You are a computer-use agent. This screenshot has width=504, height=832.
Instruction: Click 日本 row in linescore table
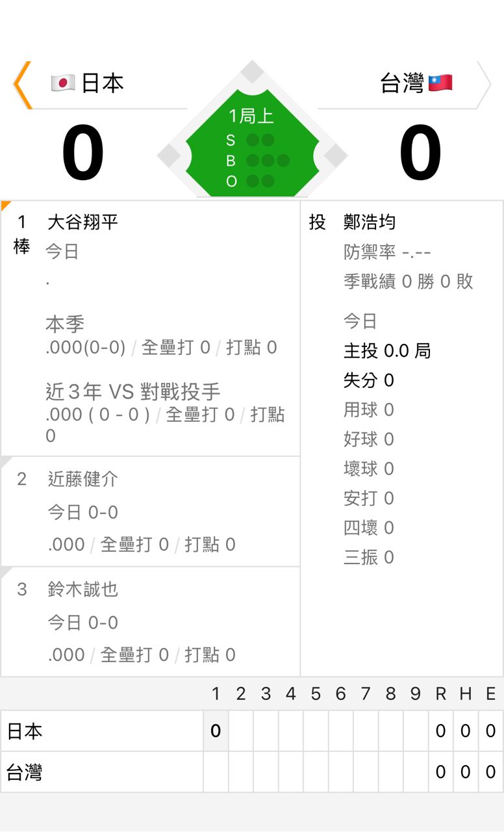click(x=25, y=731)
